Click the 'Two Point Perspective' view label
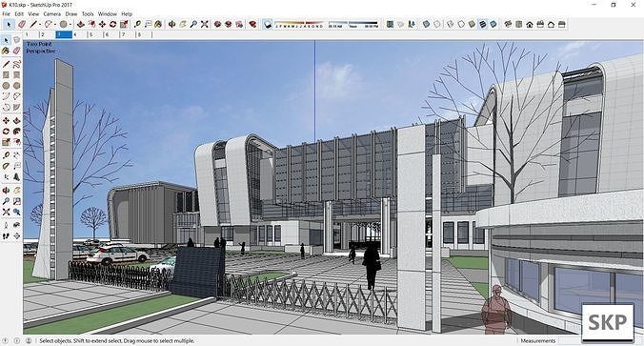 41,48
